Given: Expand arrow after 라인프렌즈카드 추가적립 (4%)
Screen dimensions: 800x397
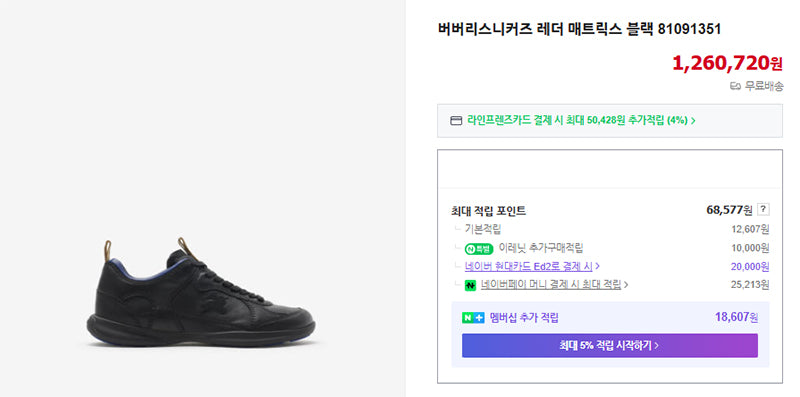Looking at the screenshot, I should 693,121.
